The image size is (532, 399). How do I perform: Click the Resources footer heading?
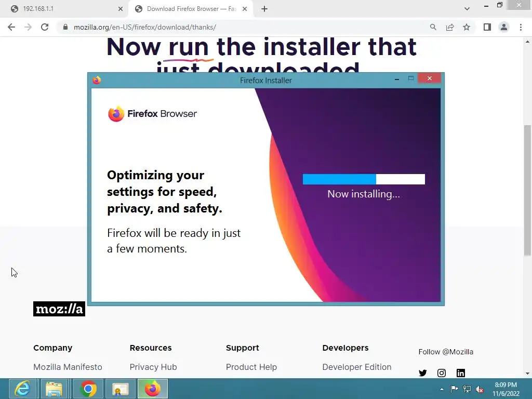151,348
